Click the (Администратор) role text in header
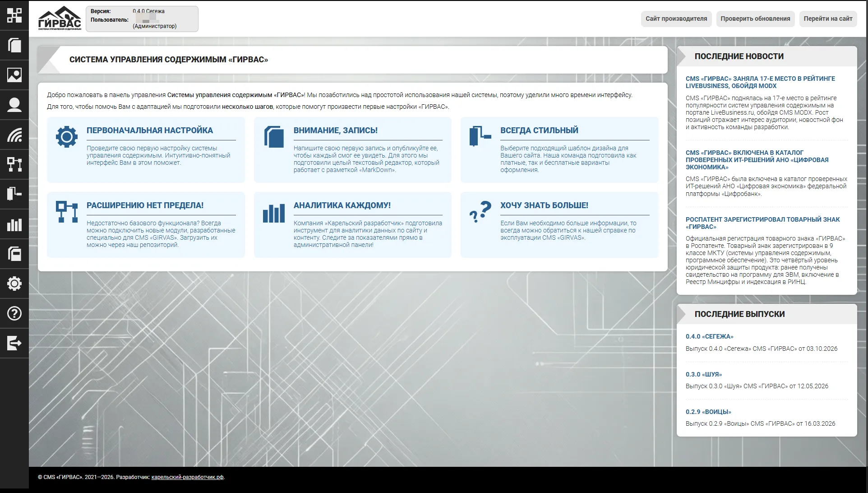The height and width of the screenshot is (493, 868). click(155, 26)
